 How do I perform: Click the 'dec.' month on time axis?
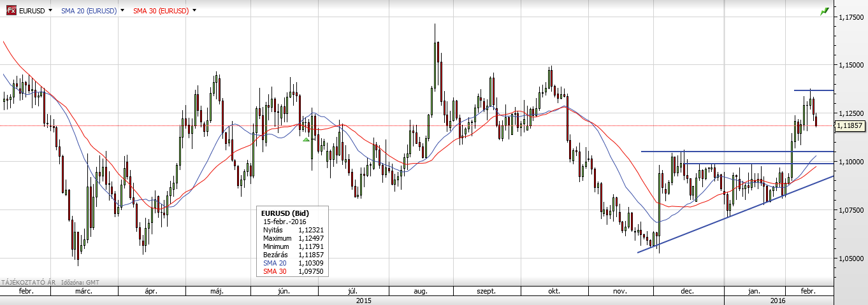pyautogui.click(x=688, y=291)
